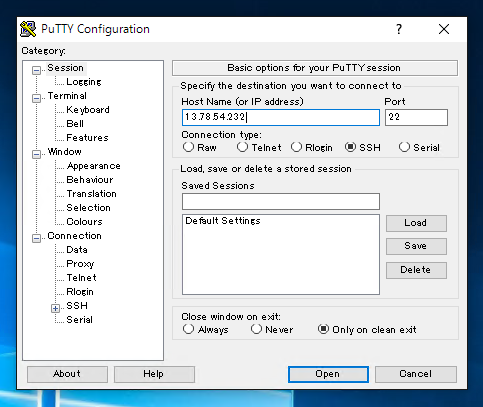The width and height of the screenshot is (483, 407).
Task: Expand the SSH tree node
Action: pyautogui.click(x=55, y=308)
